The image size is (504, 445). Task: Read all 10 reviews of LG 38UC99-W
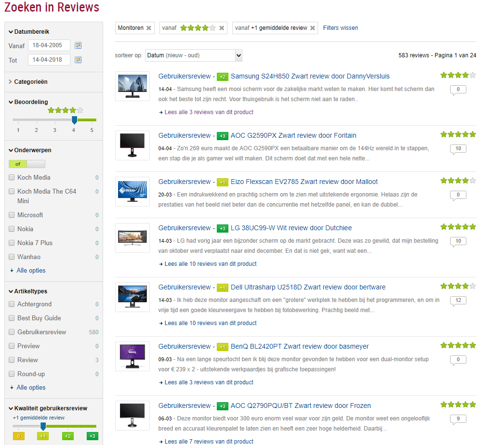pyautogui.click(x=211, y=264)
